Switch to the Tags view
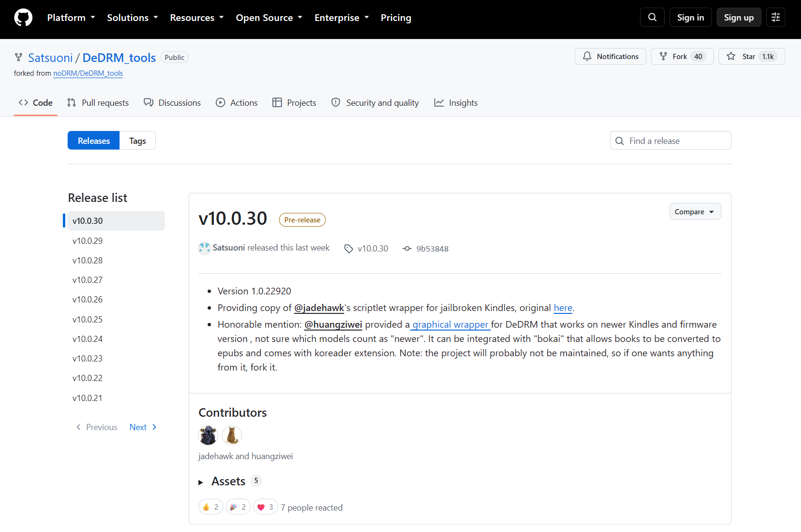This screenshot has width=801, height=532. pos(138,141)
